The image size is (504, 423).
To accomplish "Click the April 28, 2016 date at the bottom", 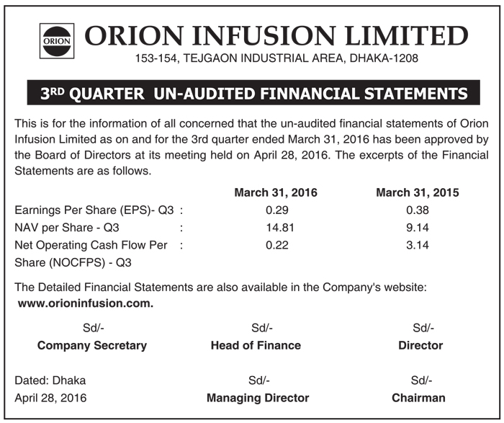I will click(x=50, y=398).
